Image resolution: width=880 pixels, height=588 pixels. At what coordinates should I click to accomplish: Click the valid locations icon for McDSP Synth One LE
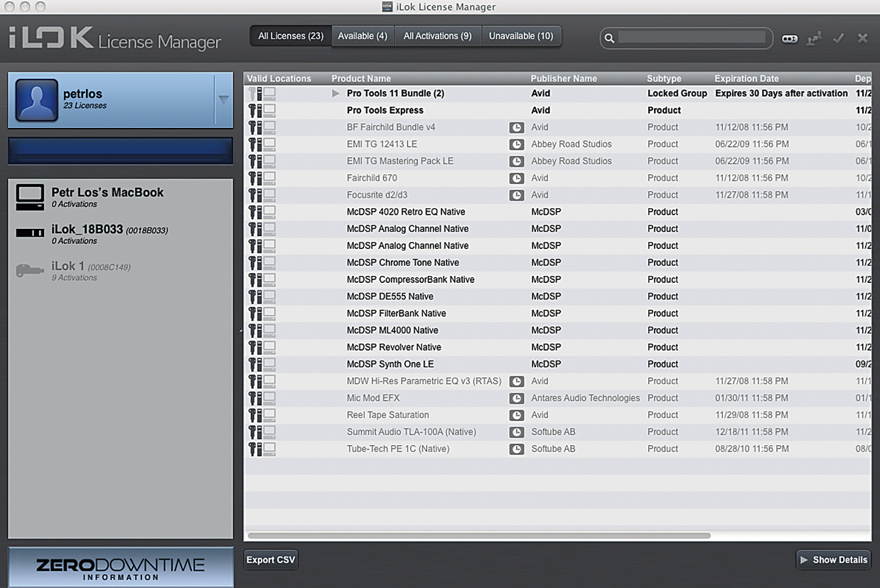[x=262, y=364]
